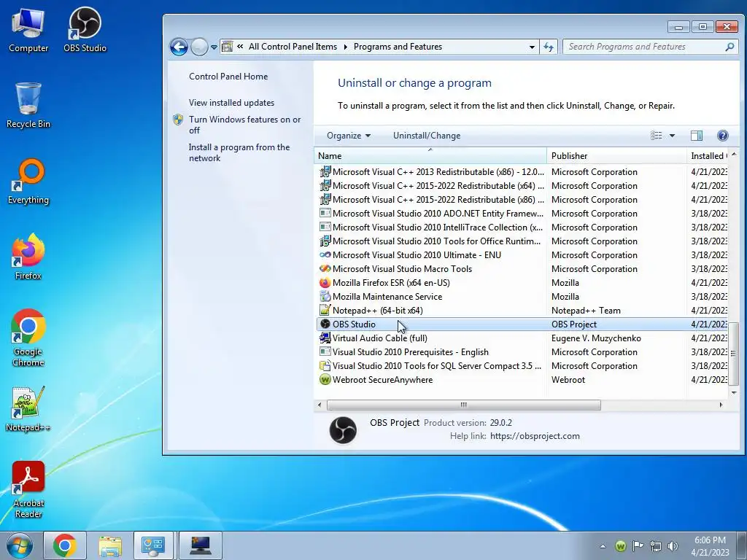Select Microsoft Visual Studio Macro Tools
The image size is (747, 560).
[x=522, y=268]
